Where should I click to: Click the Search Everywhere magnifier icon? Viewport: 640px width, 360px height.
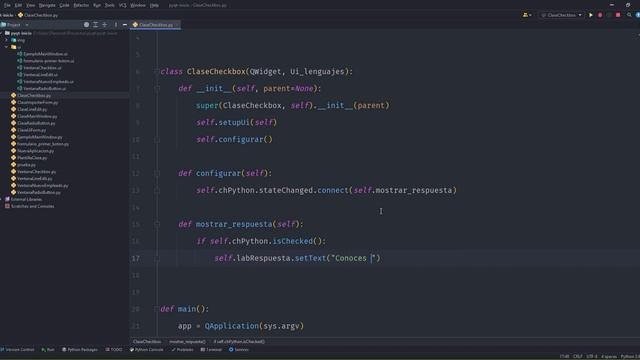tap(629, 15)
